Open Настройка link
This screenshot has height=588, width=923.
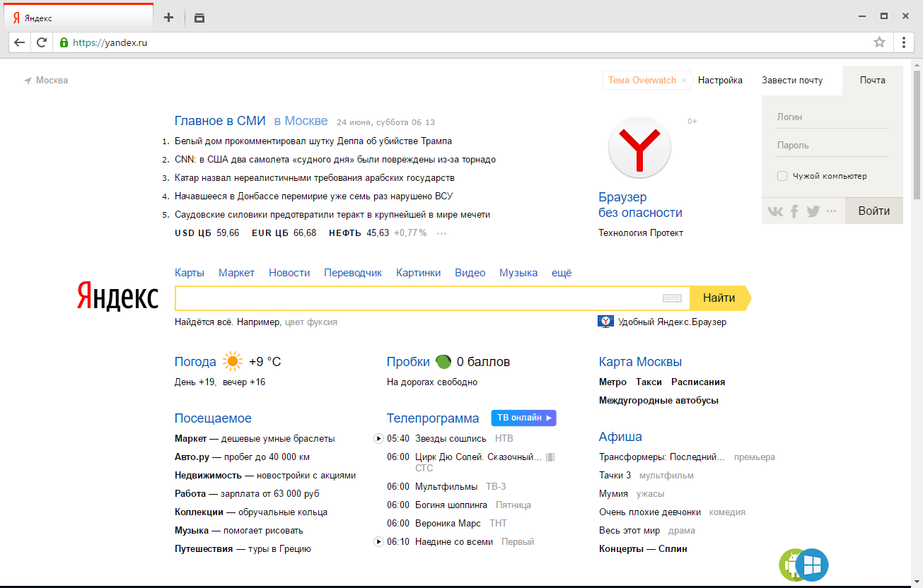(720, 81)
